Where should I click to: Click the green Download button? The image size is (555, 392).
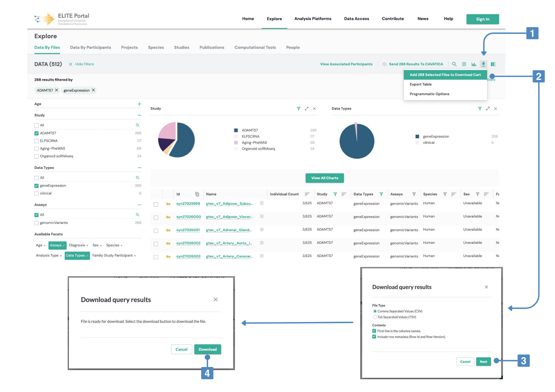(208, 349)
